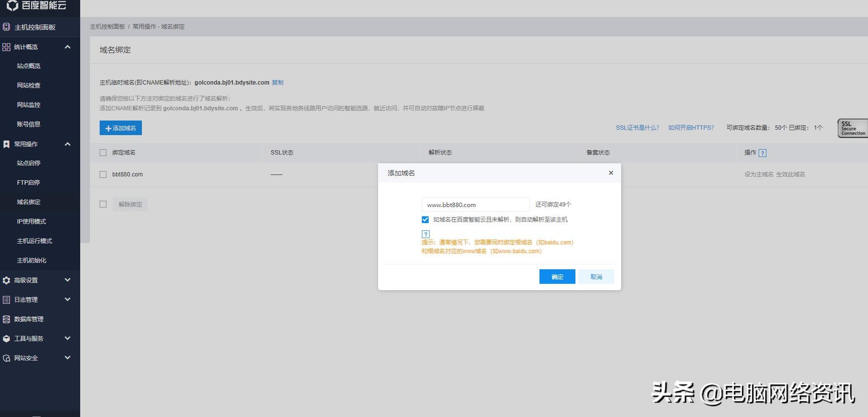Collapse the 统计概览 section chevron
This screenshot has width=868, height=417.
pyautogui.click(x=68, y=47)
